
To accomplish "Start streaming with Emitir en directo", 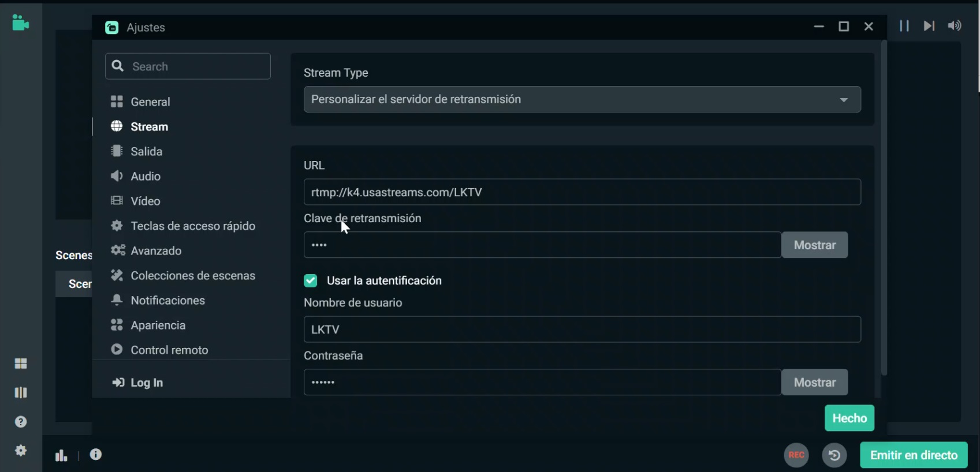I will [914, 455].
